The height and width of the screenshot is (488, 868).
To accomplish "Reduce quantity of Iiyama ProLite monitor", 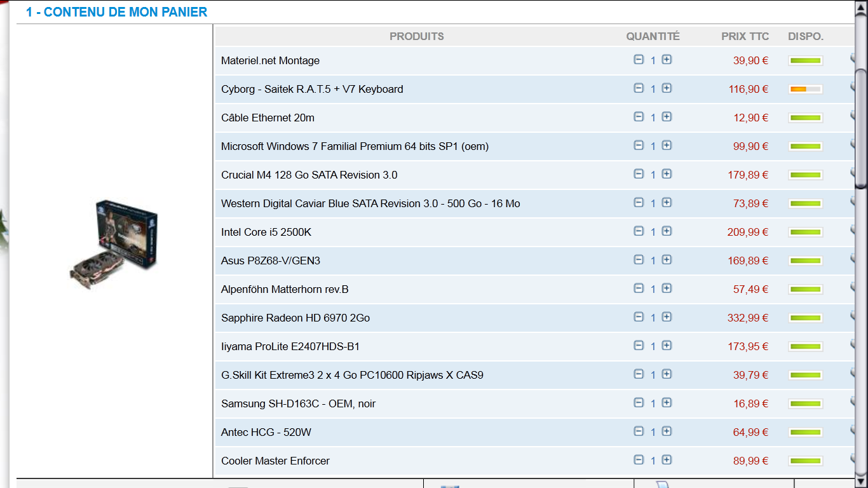I will tap(639, 346).
